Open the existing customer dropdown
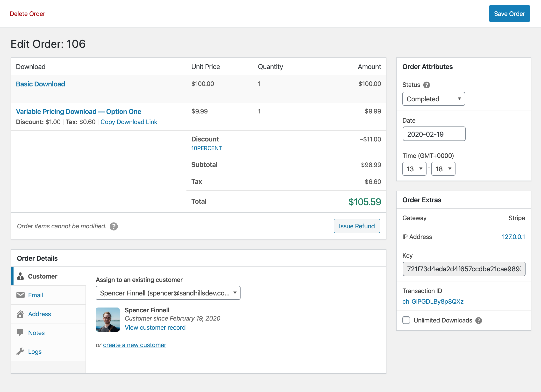Viewport: 541px width, 392px height. click(x=168, y=293)
